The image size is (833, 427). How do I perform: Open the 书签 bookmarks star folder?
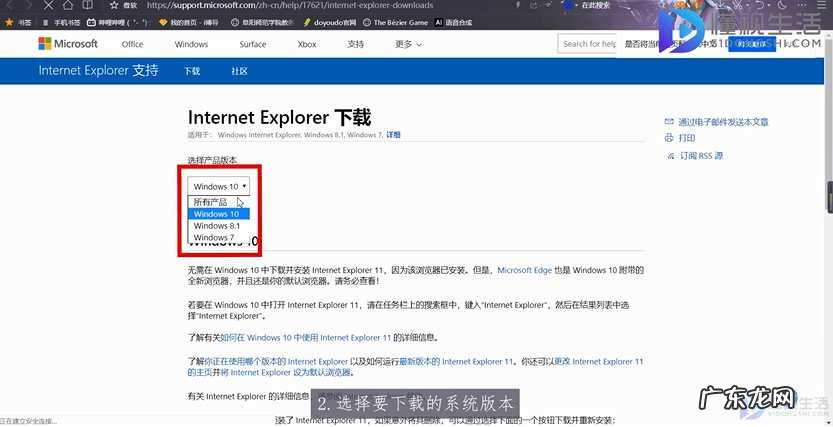pyautogui.click(x=19, y=23)
